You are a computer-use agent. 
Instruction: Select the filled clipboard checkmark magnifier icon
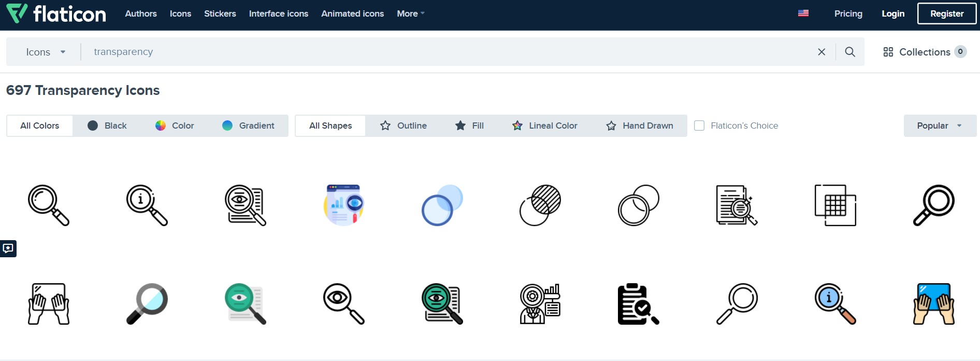pos(639,304)
